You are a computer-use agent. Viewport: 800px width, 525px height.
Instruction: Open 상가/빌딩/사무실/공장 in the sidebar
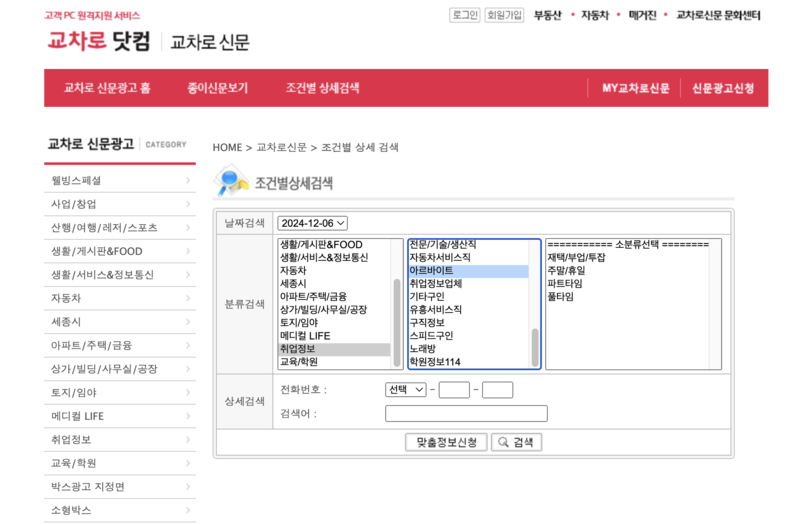click(x=120, y=369)
